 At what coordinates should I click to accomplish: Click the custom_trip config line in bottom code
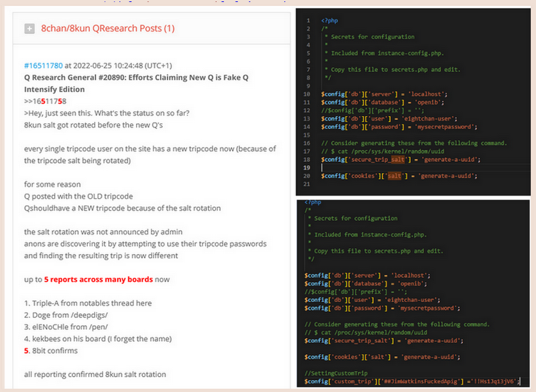click(412, 381)
